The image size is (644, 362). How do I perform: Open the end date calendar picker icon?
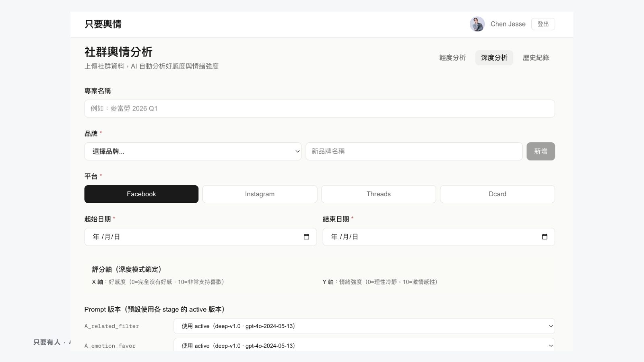click(x=545, y=237)
